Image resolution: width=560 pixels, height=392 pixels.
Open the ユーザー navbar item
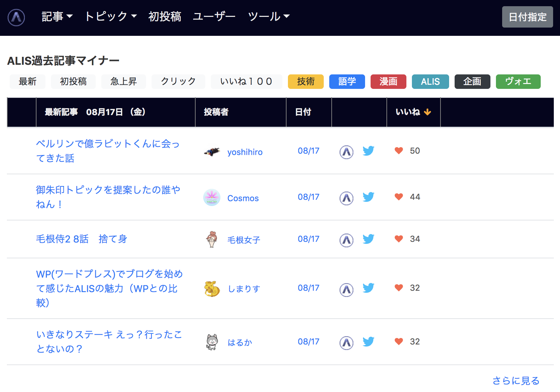[x=214, y=17]
